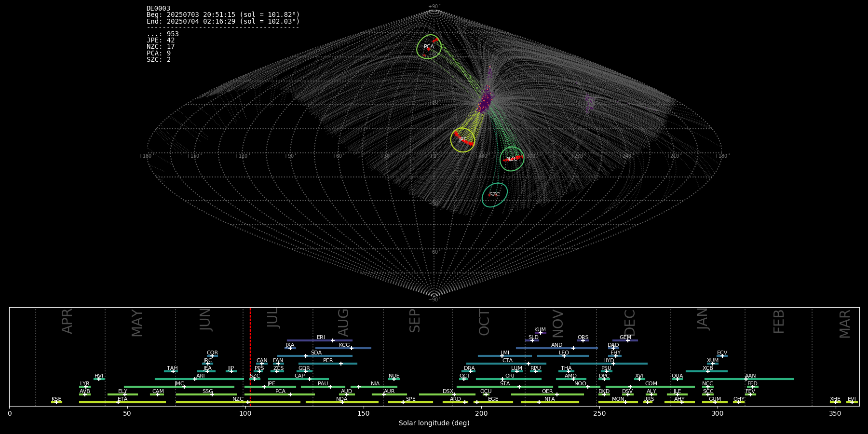Screen dimensions: 868x434
Task: Click the DEC month label
Action: click(630, 323)
